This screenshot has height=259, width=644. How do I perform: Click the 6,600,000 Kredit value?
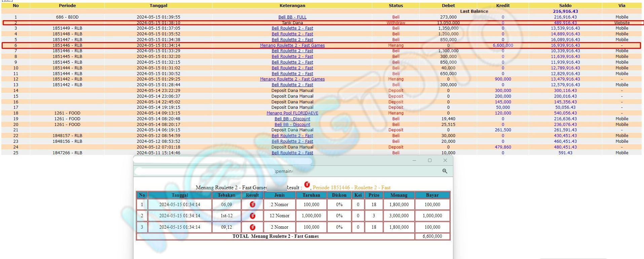[x=503, y=45]
